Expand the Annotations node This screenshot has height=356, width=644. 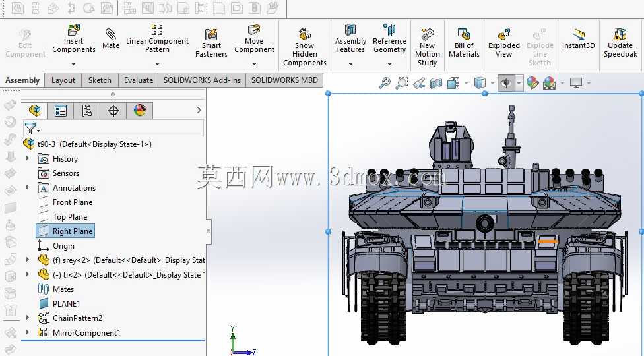tap(28, 187)
